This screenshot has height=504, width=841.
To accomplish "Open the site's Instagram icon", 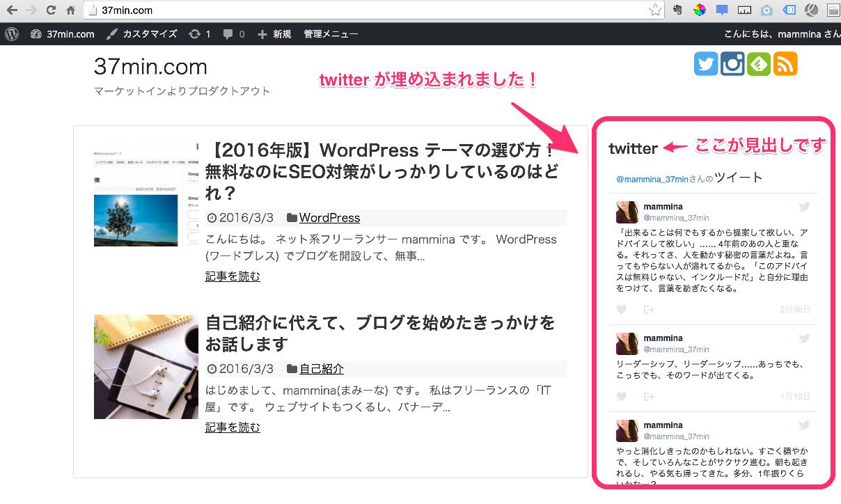I will [732, 64].
